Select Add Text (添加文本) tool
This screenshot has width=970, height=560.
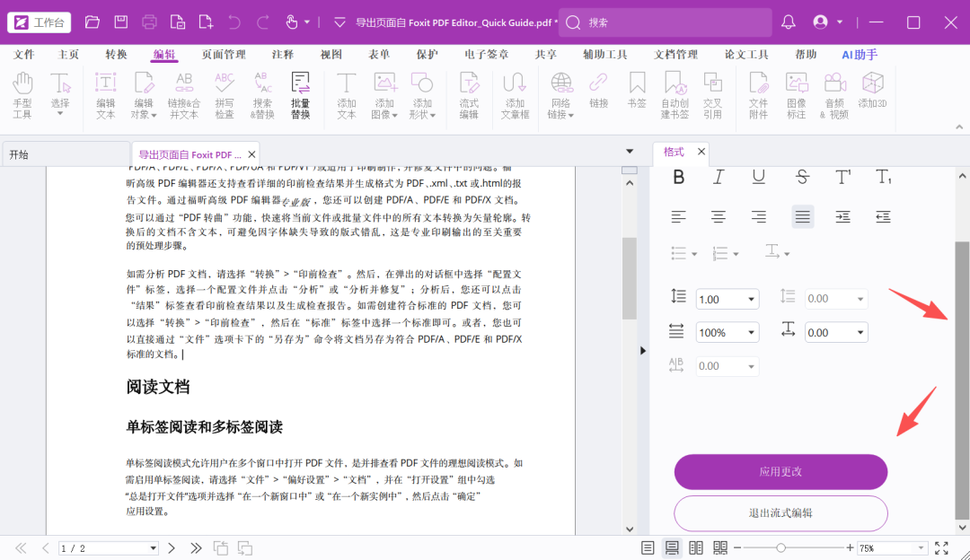point(347,96)
